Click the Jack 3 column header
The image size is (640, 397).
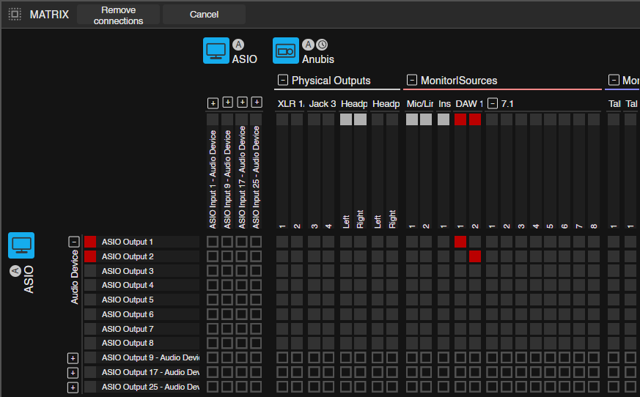pyautogui.click(x=322, y=104)
